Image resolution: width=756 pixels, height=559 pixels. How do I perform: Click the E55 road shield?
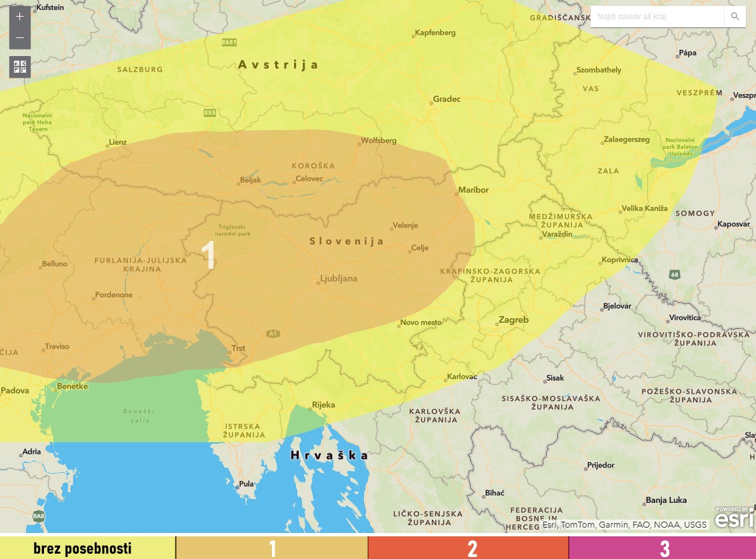click(x=210, y=113)
